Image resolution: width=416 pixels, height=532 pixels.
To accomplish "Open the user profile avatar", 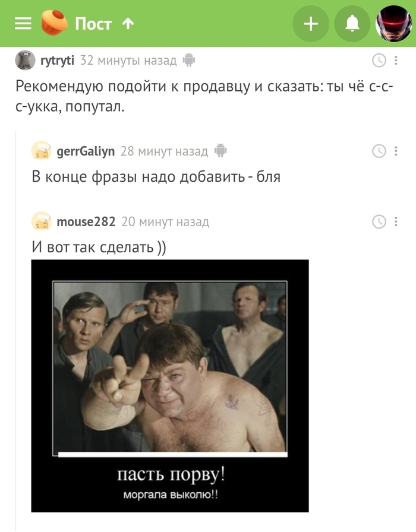I will tap(393, 24).
